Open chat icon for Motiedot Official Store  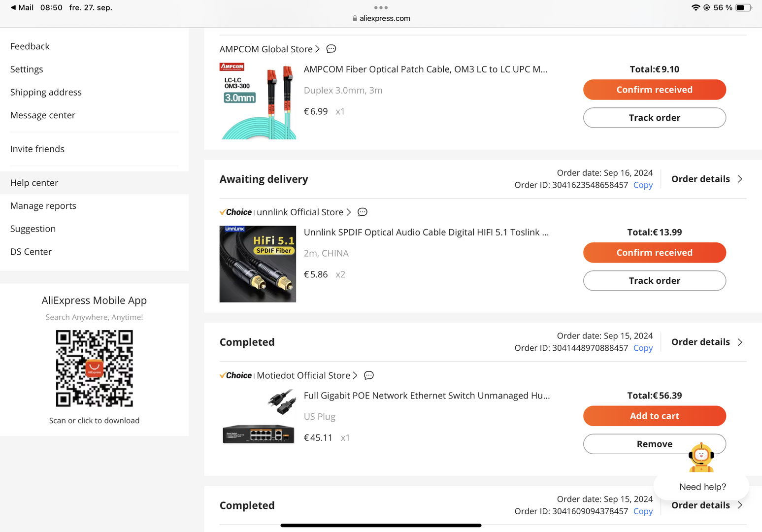[369, 375]
